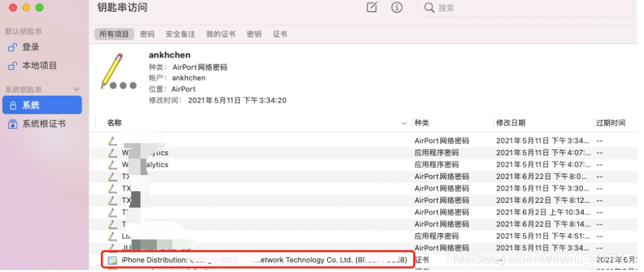
Task: Click the ankhchen item title
Action: tap(170, 55)
